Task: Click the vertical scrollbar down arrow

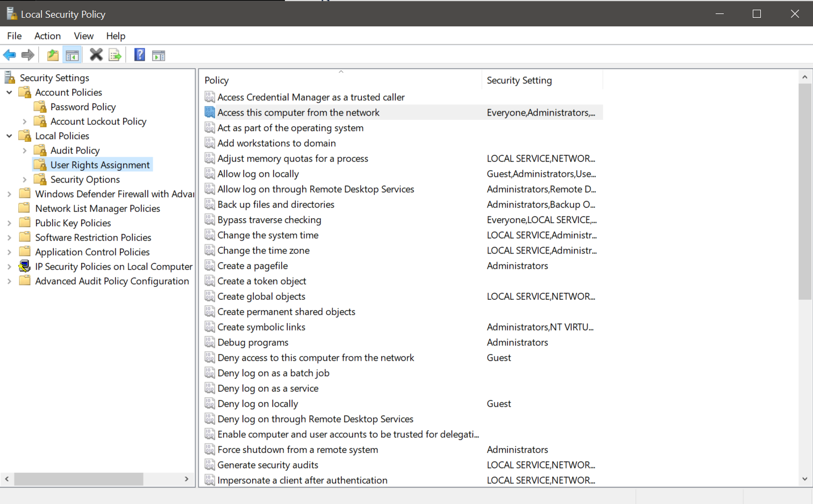Action: (804, 479)
